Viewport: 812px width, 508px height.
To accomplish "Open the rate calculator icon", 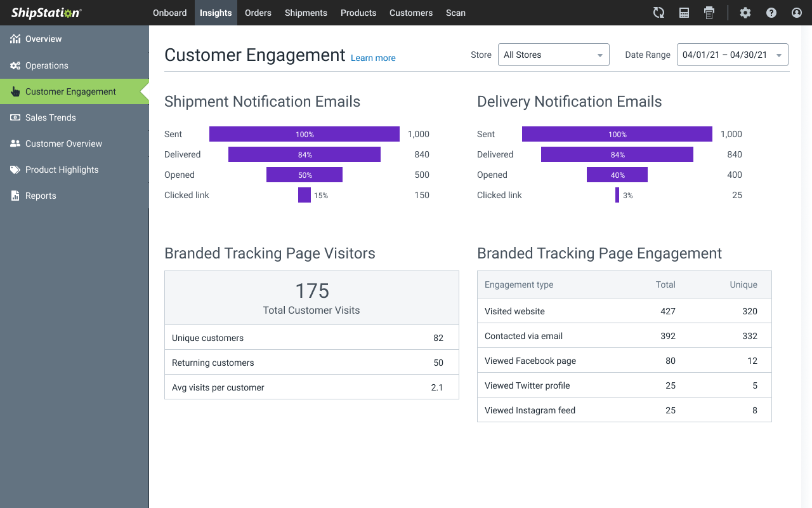I will 684,12.
